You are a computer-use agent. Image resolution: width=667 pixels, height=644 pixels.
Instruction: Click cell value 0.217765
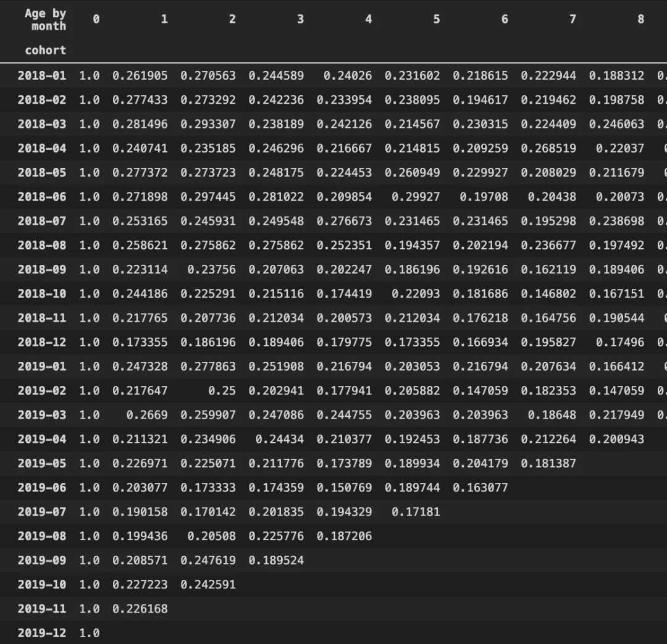point(140,318)
